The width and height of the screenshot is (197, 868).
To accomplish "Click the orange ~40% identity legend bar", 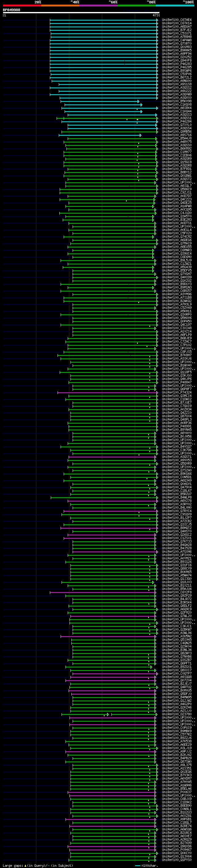I will tap(60, 6).
